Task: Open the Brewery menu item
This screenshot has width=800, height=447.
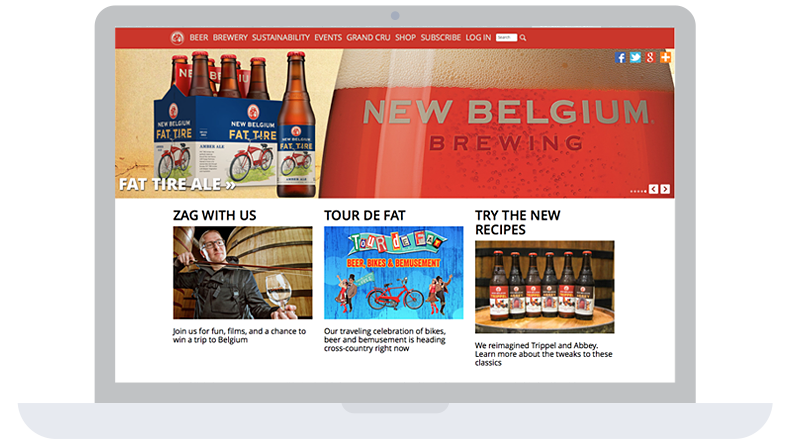Action: click(230, 38)
